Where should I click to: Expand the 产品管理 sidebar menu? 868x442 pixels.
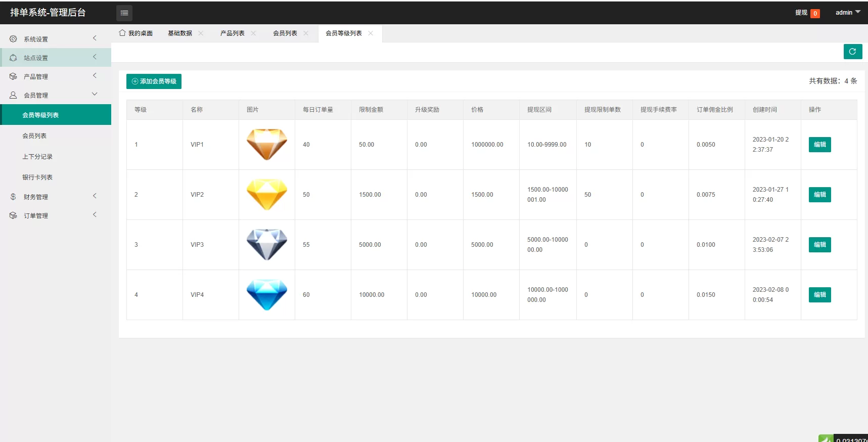tap(56, 76)
